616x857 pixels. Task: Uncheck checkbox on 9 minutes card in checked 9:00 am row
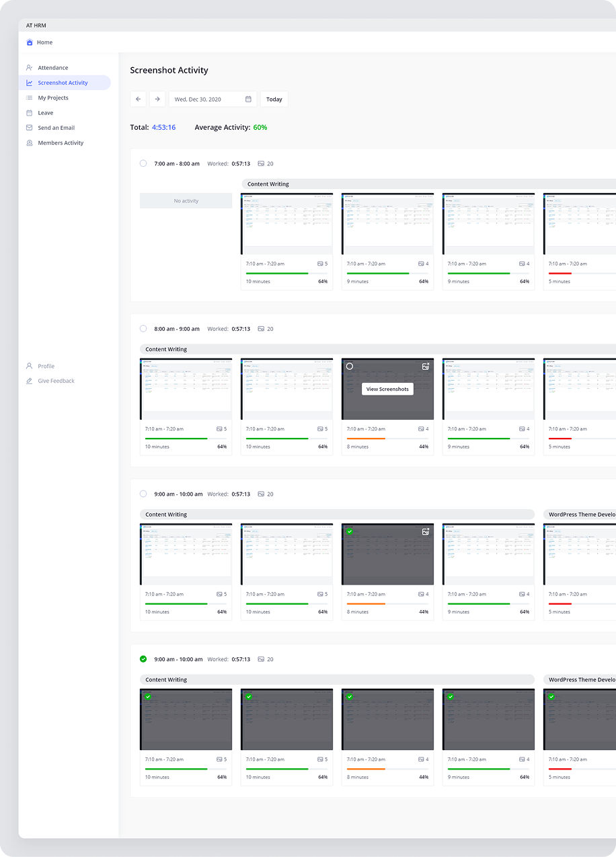click(x=451, y=697)
